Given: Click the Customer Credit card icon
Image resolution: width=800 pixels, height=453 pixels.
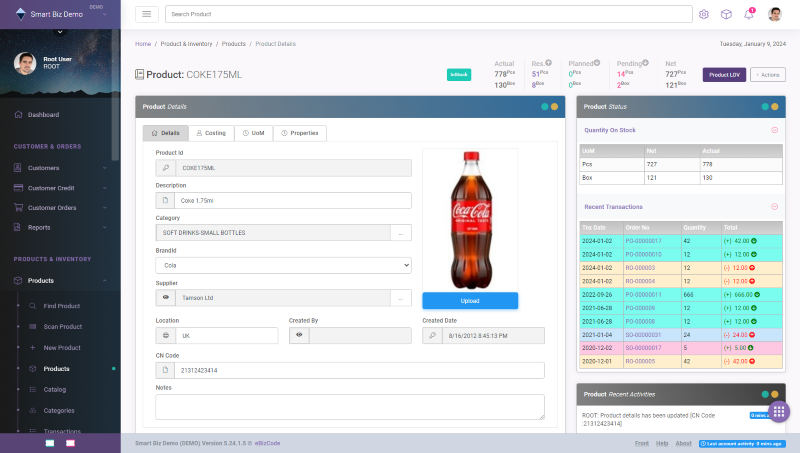Looking at the screenshot, I should click(x=18, y=188).
